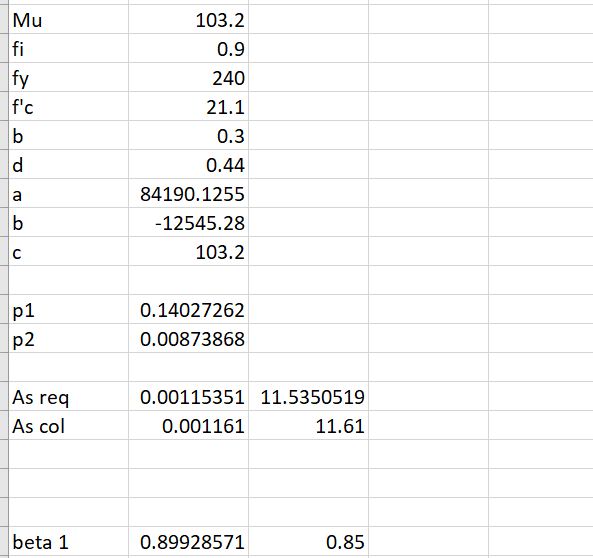Image resolution: width=593 pixels, height=558 pixels.
Task: Click the cell showing -12545.28
Action: click(x=188, y=222)
